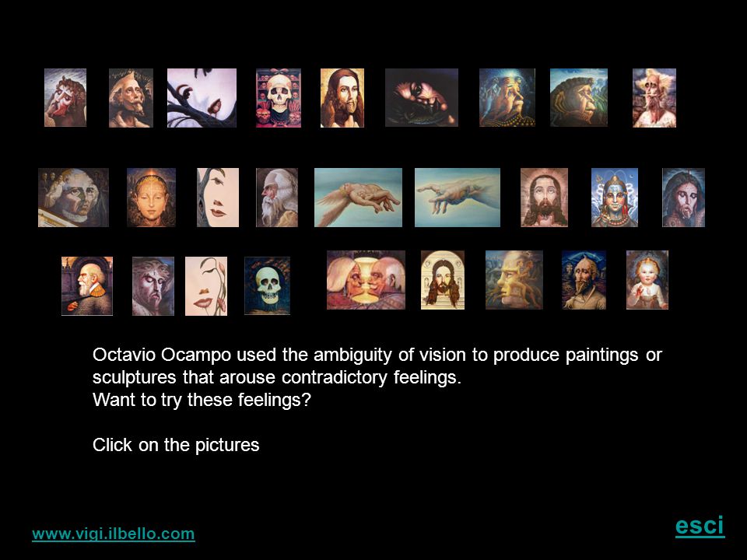Click the esci exit link
Screen dimensions: 747x560
click(x=700, y=525)
